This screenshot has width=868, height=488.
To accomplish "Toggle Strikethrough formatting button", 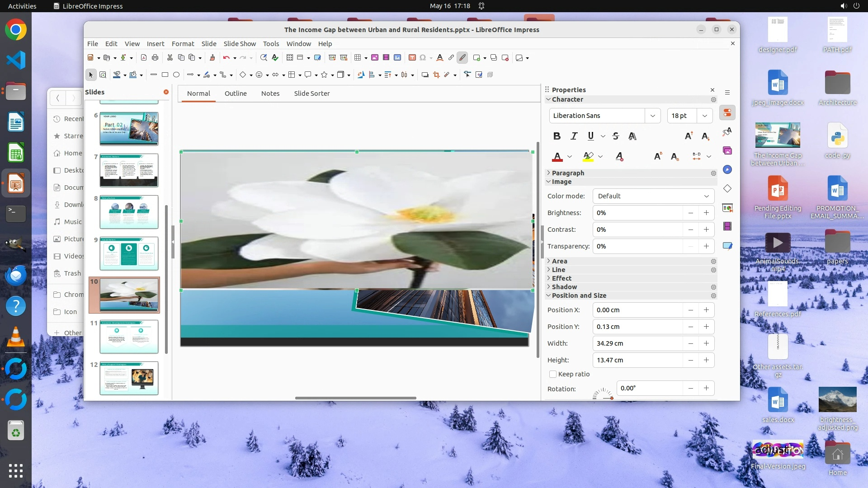I will click(x=615, y=136).
